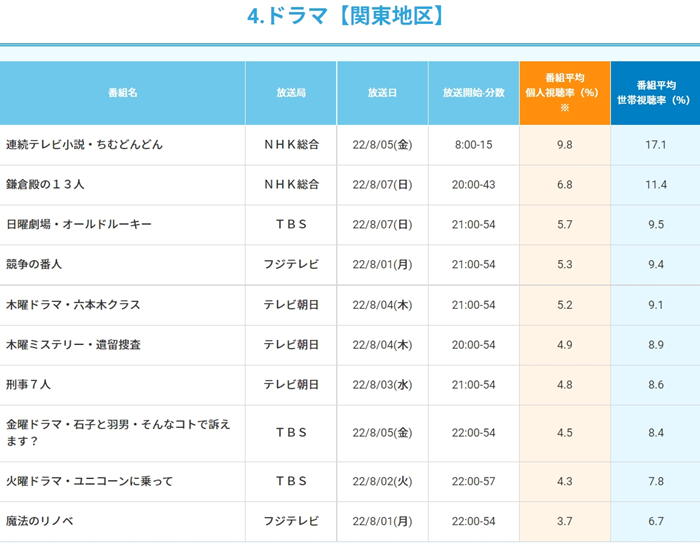The image size is (700, 543).
Task: Click '21:00-54' in the 刑事7人 row
Action: (474, 384)
